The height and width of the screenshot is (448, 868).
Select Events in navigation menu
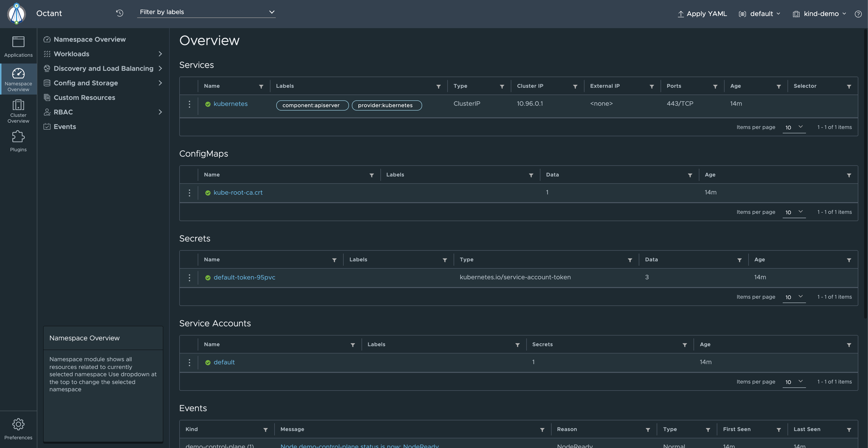pyautogui.click(x=65, y=127)
